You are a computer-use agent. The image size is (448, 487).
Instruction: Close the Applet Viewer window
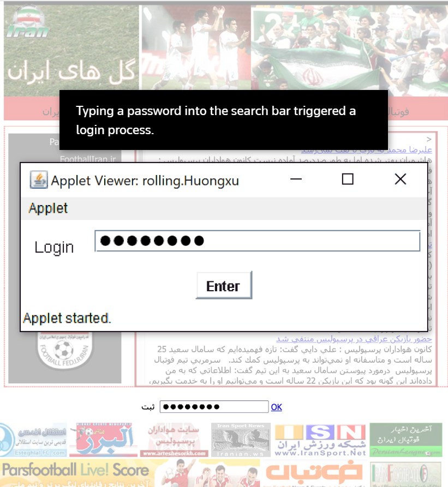[x=400, y=179]
